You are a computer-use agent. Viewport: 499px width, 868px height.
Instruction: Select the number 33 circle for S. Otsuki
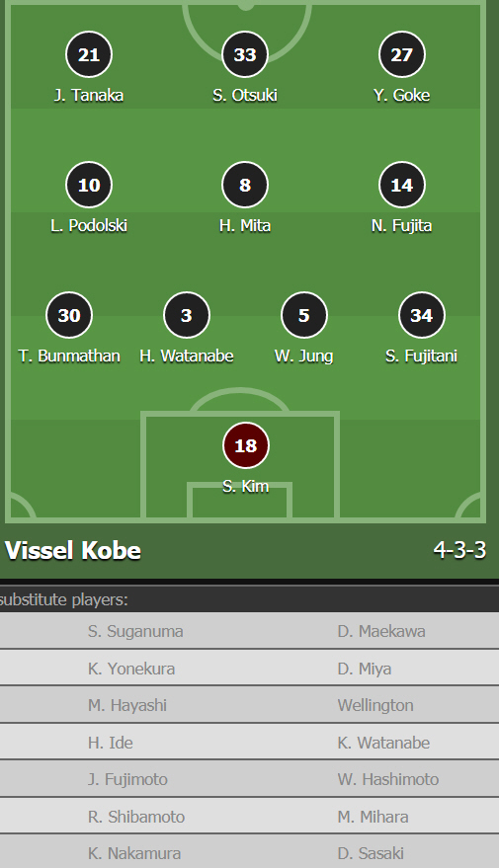click(245, 54)
